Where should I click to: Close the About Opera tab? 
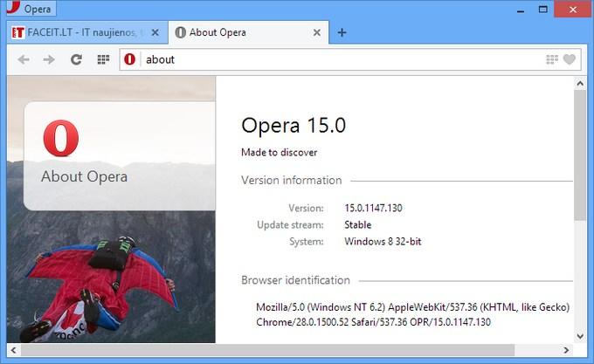point(317,33)
